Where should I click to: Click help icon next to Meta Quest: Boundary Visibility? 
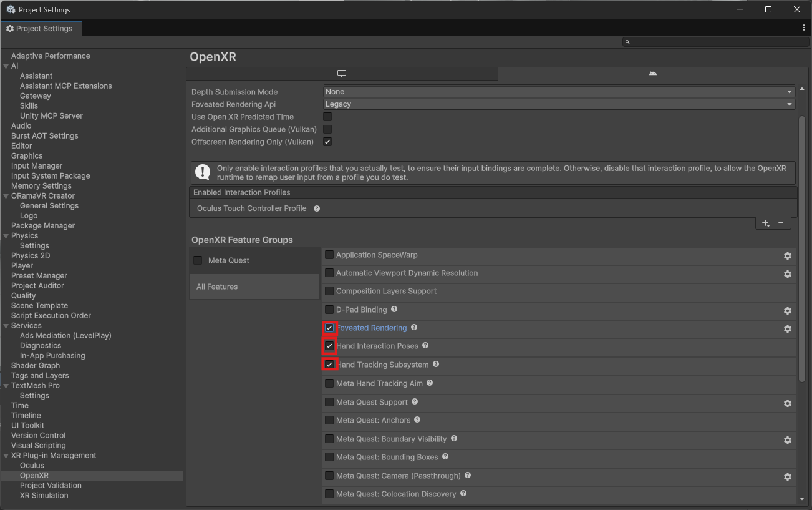tap(454, 438)
